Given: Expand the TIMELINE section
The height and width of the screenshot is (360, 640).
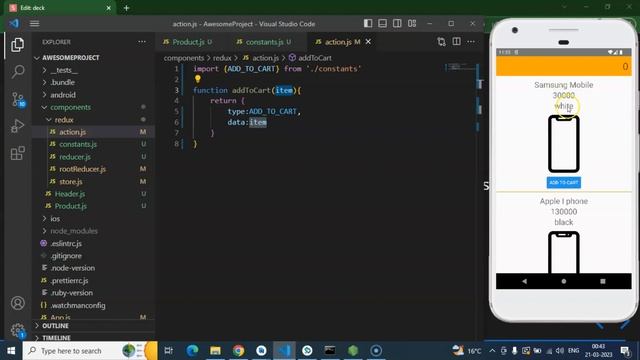Looking at the screenshot, I should click(56, 338).
